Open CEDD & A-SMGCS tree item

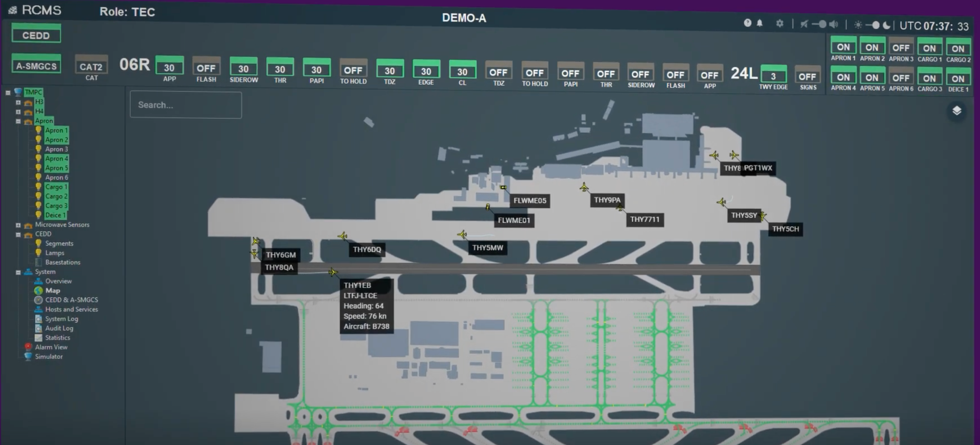[x=72, y=300]
